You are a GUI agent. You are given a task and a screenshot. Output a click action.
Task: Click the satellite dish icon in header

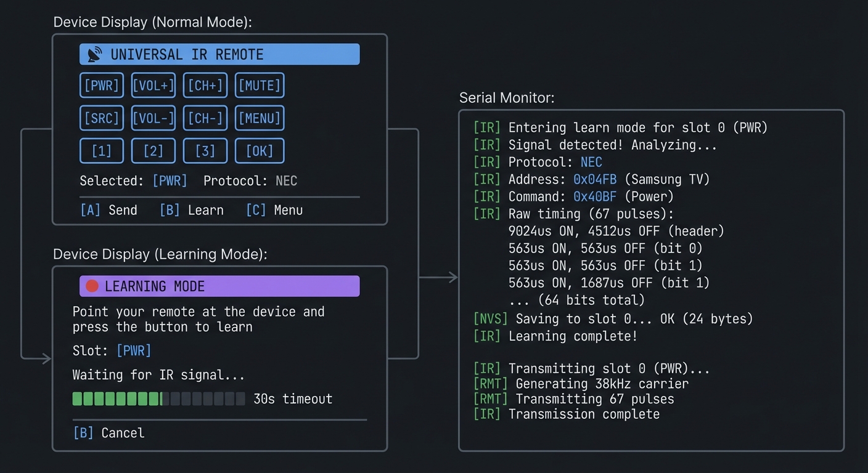click(94, 55)
